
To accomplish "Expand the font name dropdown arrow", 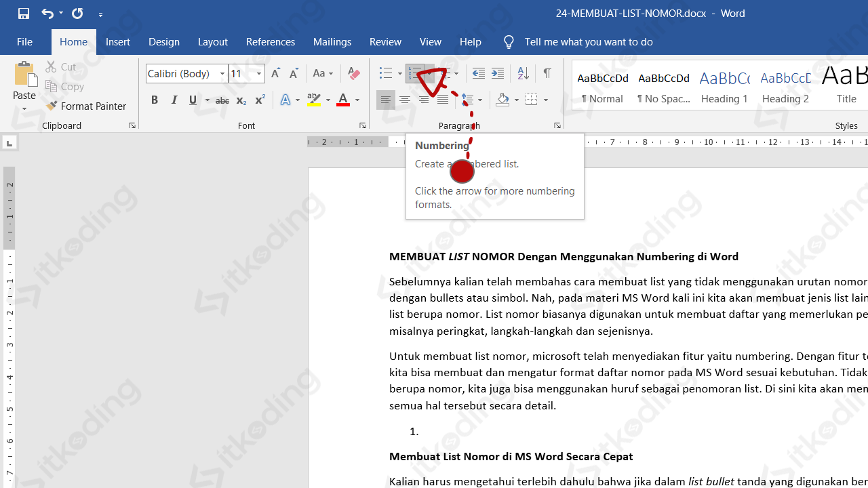I will click(222, 73).
